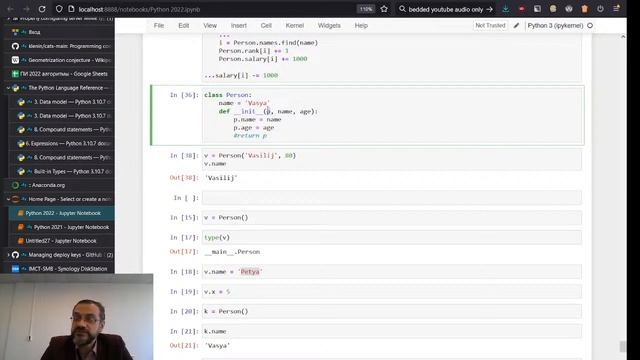Open the 6. Expressions Python docs tab
The image size is (640, 360).
tap(64, 144)
